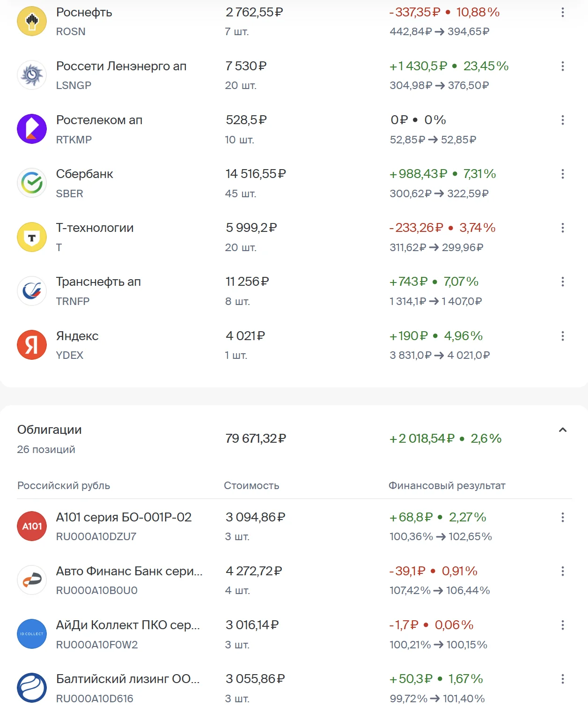Click Роснефть loss -337,35 ₽
The image size is (588, 706).
[415, 13]
